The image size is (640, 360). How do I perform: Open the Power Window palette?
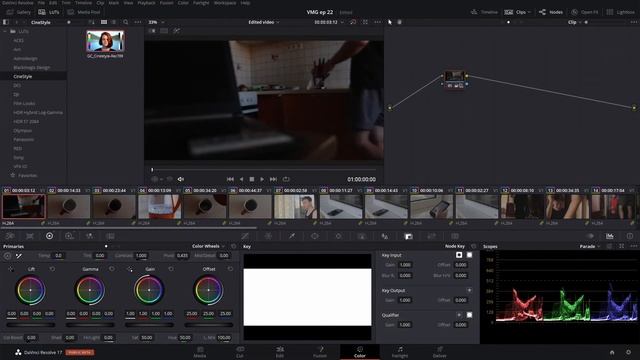coord(315,236)
